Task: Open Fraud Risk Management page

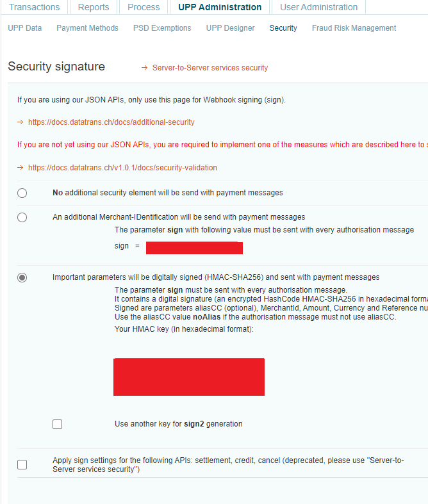Action: pyautogui.click(x=354, y=28)
